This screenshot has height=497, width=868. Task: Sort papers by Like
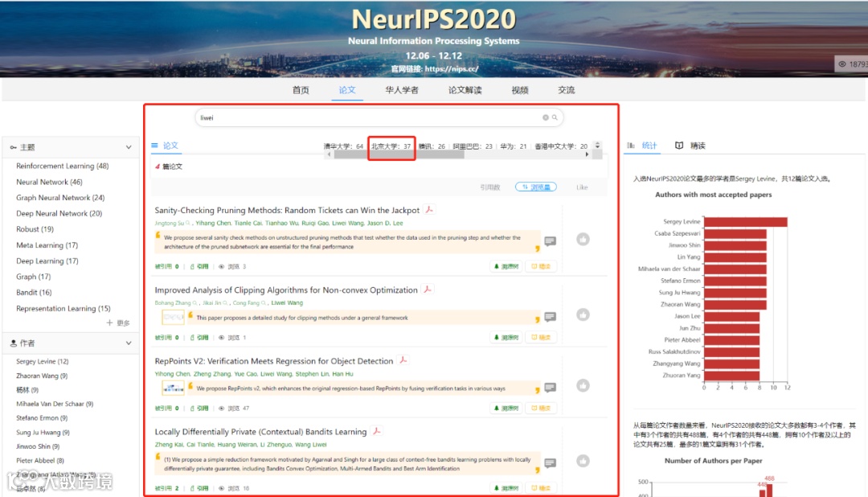pyautogui.click(x=582, y=187)
